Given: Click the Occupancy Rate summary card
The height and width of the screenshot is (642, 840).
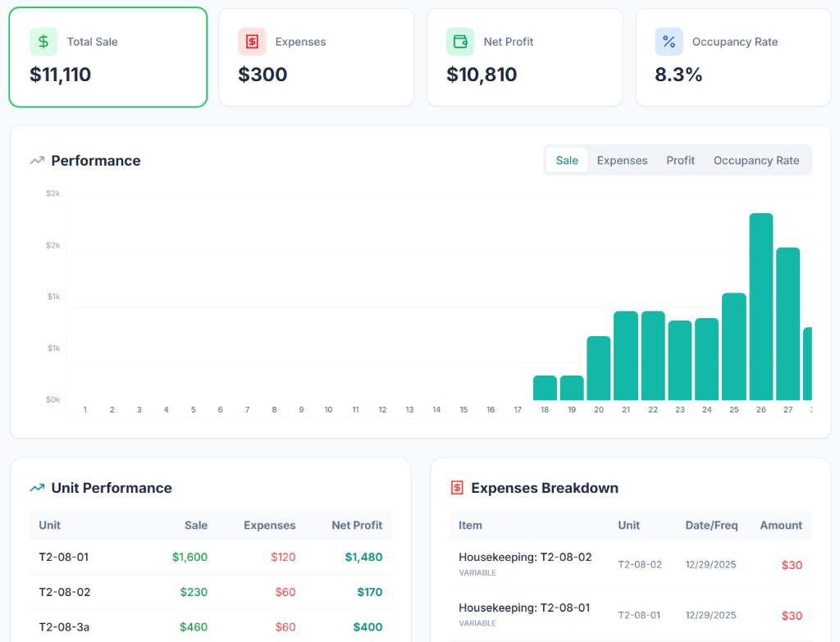Looking at the screenshot, I should 733,57.
